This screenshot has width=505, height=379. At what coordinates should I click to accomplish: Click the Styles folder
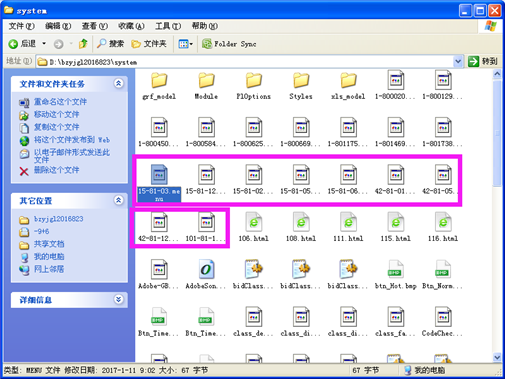click(x=301, y=86)
